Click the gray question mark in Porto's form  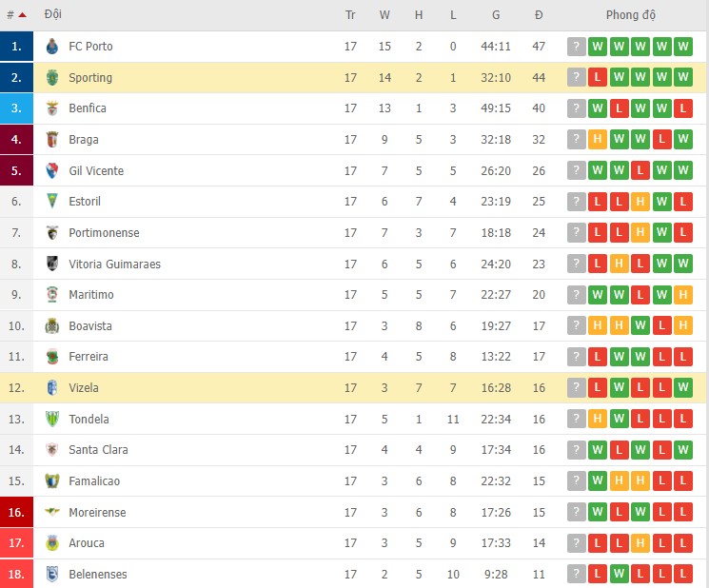point(576,47)
